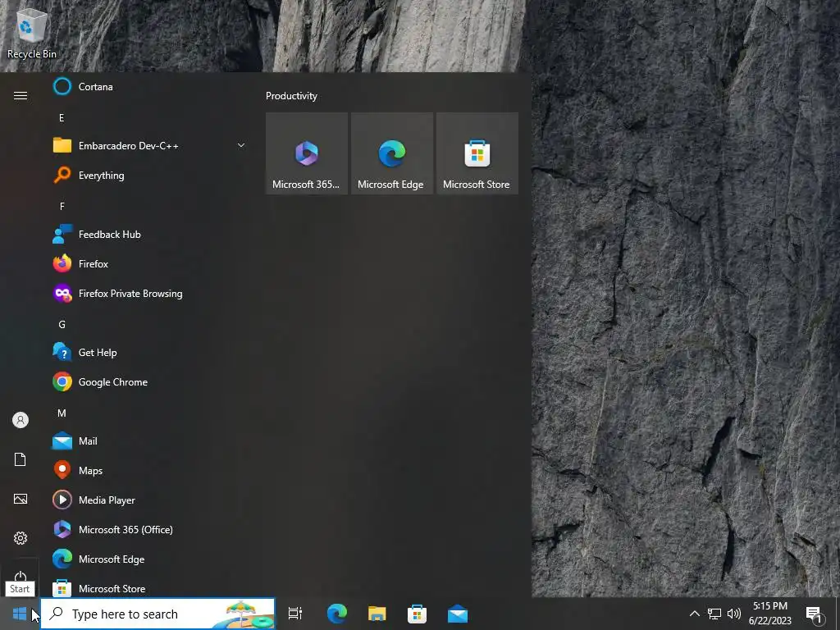Launch Media Player

[x=149, y=500]
